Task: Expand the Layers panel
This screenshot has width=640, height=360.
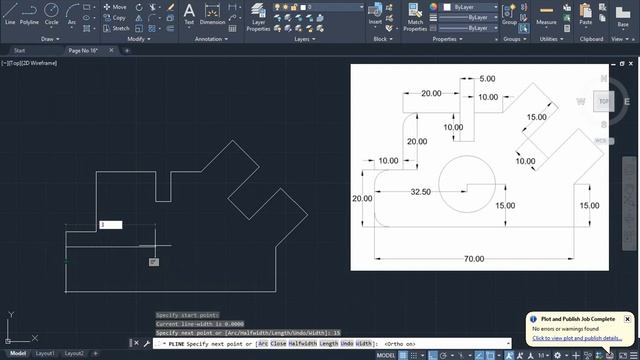Action: tap(304, 39)
